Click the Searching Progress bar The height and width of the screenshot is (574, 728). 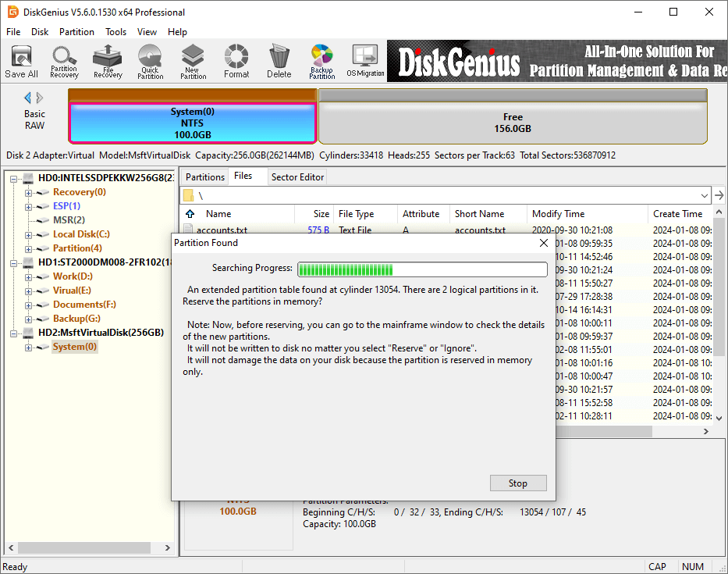(422, 269)
